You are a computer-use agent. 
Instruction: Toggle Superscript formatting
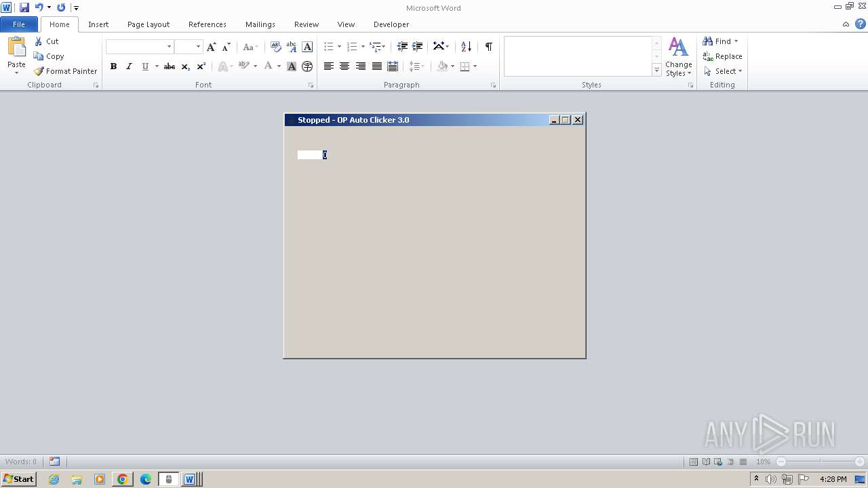point(201,66)
